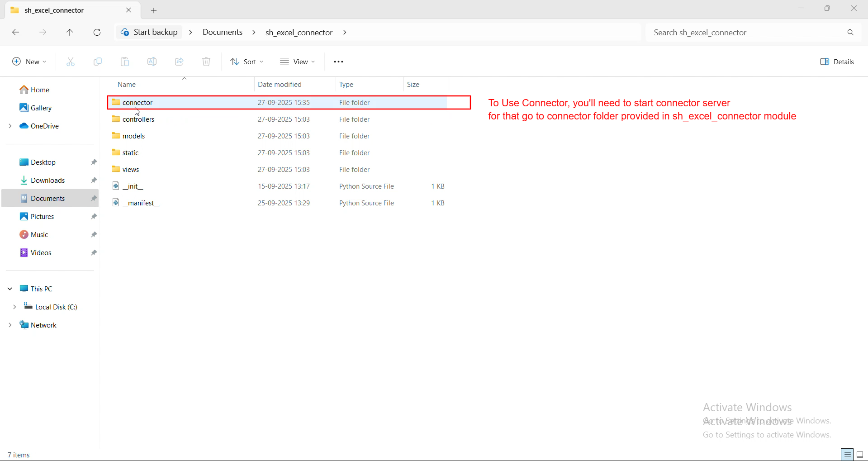Click the Cut scissors icon in toolbar
The image size is (868, 461).
(71, 62)
